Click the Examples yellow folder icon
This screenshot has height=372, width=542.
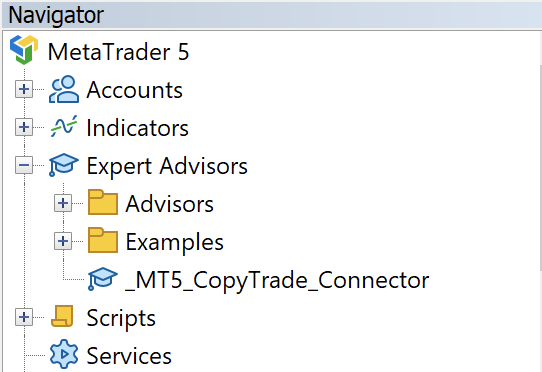click(103, 240)
